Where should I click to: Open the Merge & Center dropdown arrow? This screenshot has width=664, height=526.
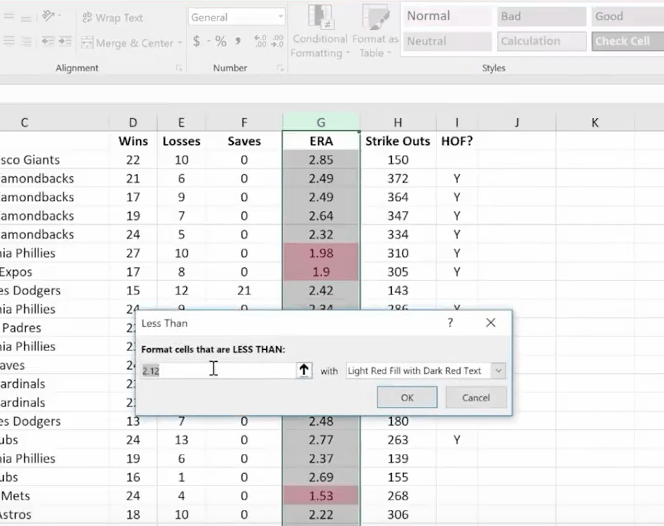pos(179,43)
